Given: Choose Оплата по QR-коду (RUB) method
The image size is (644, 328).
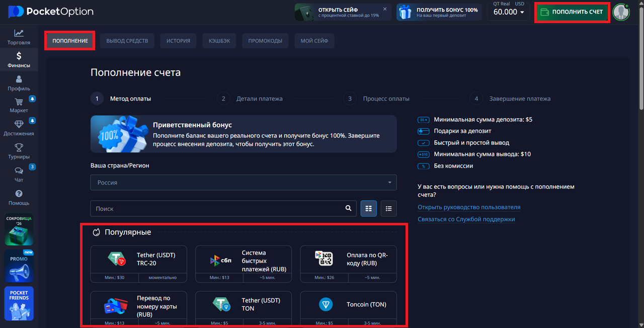Looking at the screenshot, I should coord(348,264).
